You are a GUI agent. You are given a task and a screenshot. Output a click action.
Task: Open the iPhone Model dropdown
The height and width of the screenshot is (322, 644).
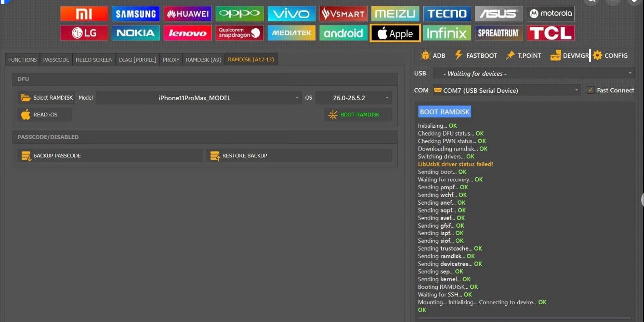[199, 98]
